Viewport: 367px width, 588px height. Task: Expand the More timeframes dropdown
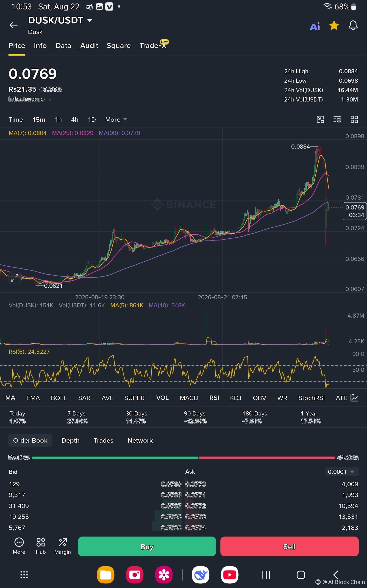[116, 119]
